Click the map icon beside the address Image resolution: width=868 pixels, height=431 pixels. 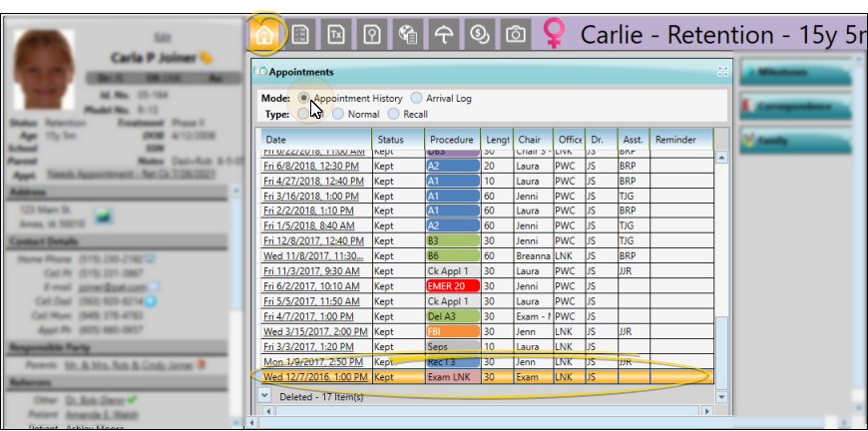pyautogui.click(x=102, y=216)
